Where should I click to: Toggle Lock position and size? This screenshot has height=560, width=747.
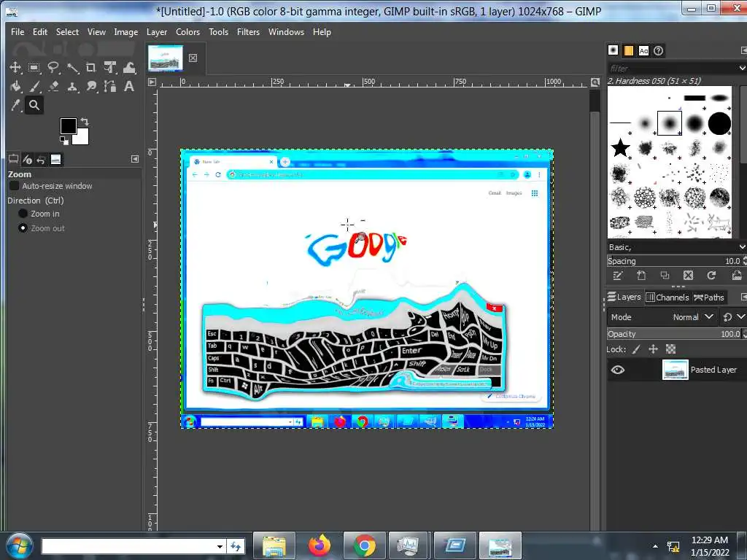pyautogui.click(x=653, y=349)
